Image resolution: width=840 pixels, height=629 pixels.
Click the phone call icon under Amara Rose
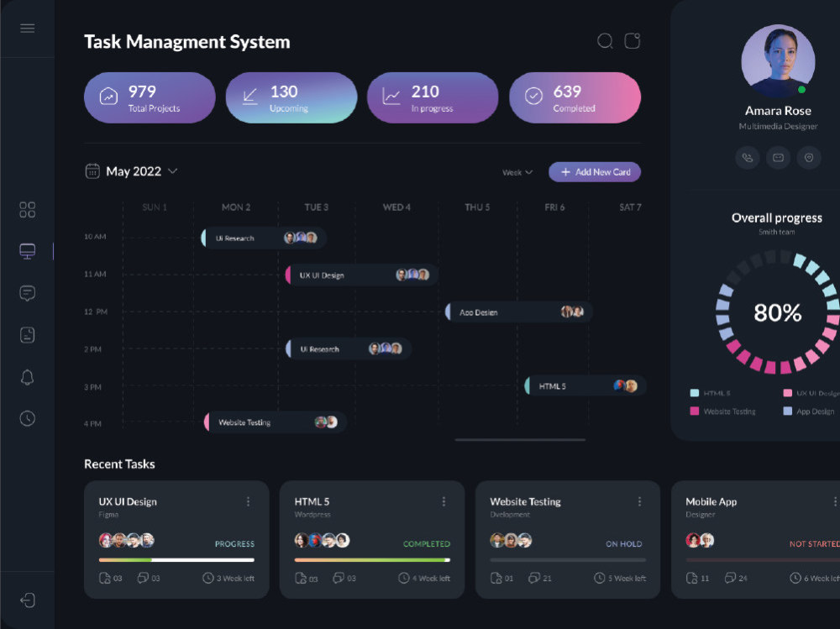(748, 158)
